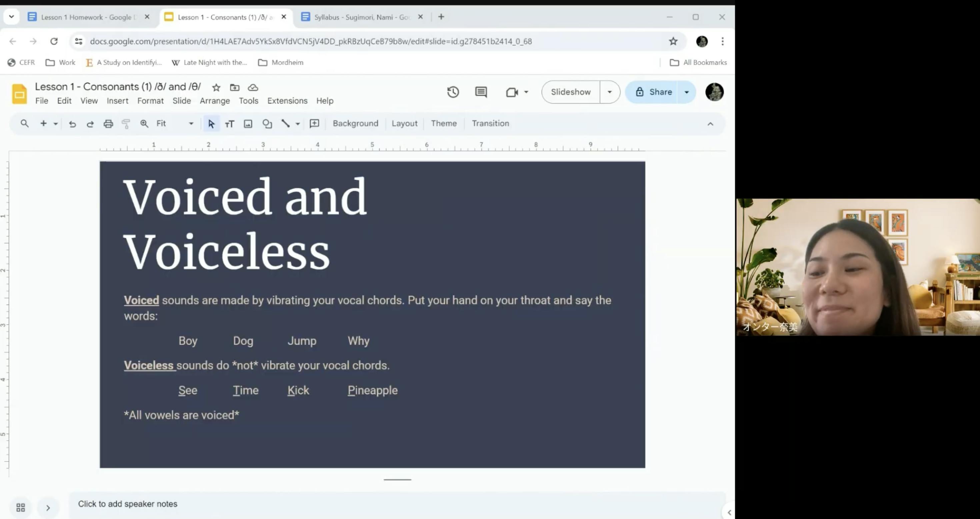Expand Slideshow options dropdown arrow
The image size is (980, 519).
(609, 92)
